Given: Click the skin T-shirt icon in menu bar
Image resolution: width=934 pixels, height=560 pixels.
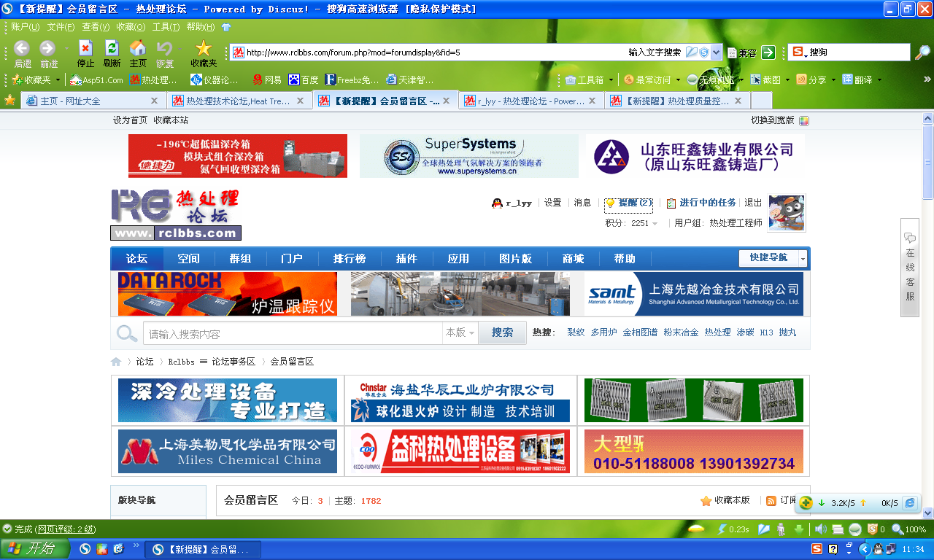Looking at the screenshot, I should pos(226,27).
